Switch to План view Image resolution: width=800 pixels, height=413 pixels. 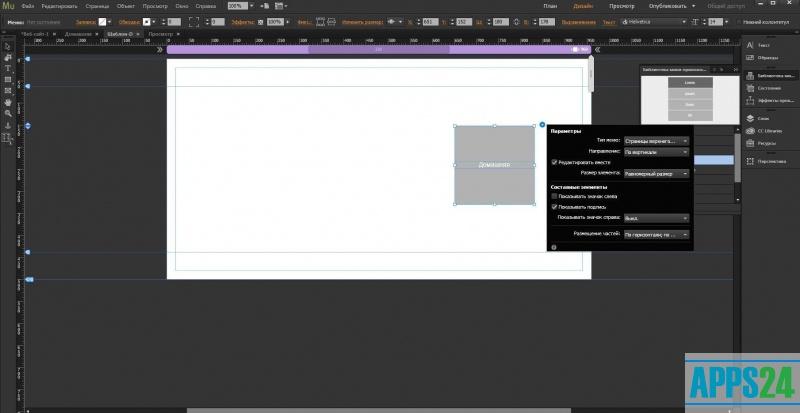click(x=550, y=6)
